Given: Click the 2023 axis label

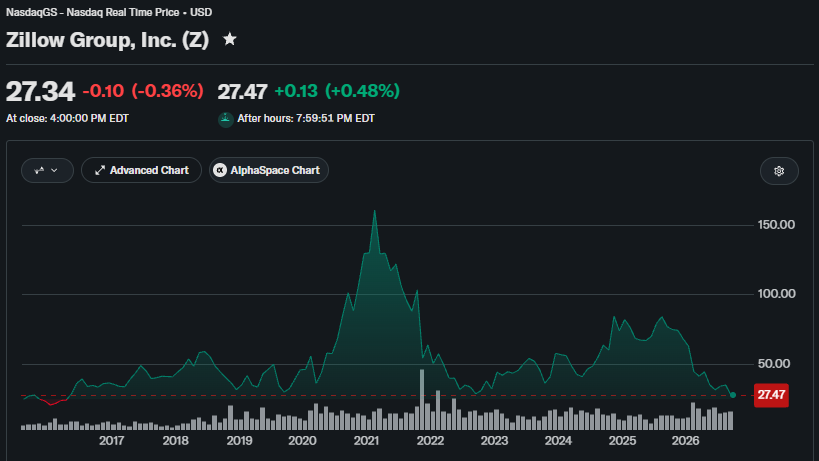Looking at the screenshot, I should (494, 441).
